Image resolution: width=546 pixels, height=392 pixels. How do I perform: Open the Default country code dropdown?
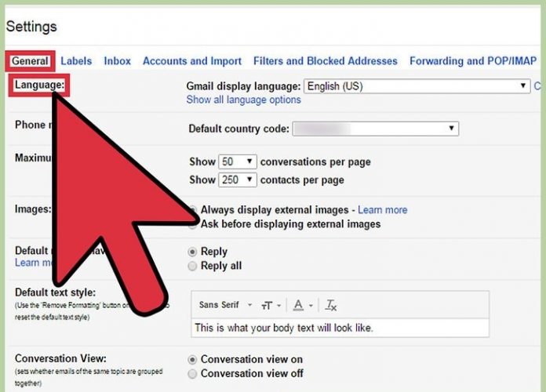pyautogui.click(x=375, y=129)
